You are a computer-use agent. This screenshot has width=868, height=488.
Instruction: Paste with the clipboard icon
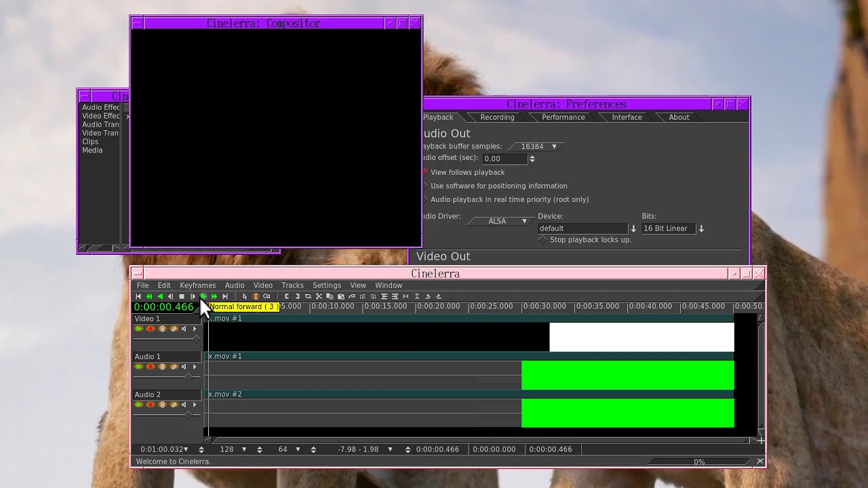point(340,296)
